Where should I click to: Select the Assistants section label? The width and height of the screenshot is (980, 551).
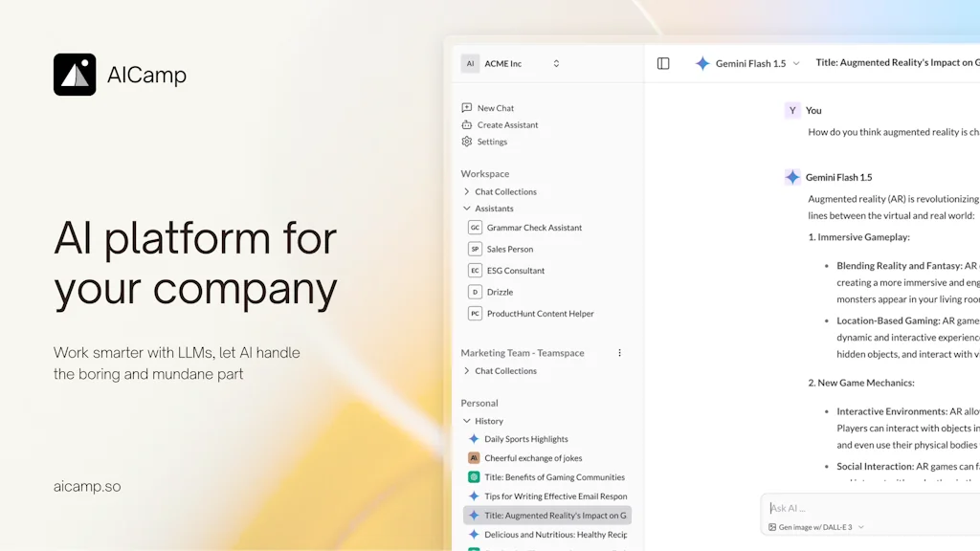click(494, 209)
